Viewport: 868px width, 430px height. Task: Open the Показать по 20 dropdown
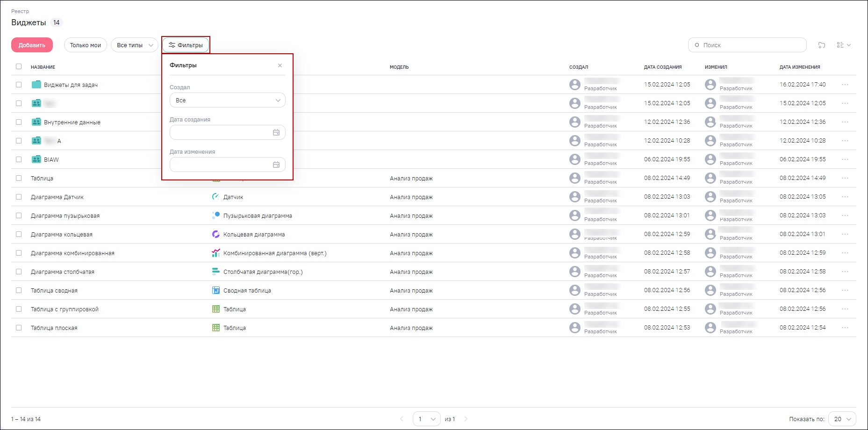coord(842,419)
